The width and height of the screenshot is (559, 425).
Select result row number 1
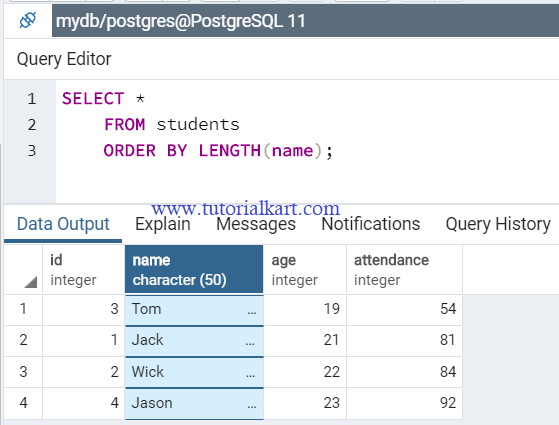pyautogui.click(x=23, y=309)
